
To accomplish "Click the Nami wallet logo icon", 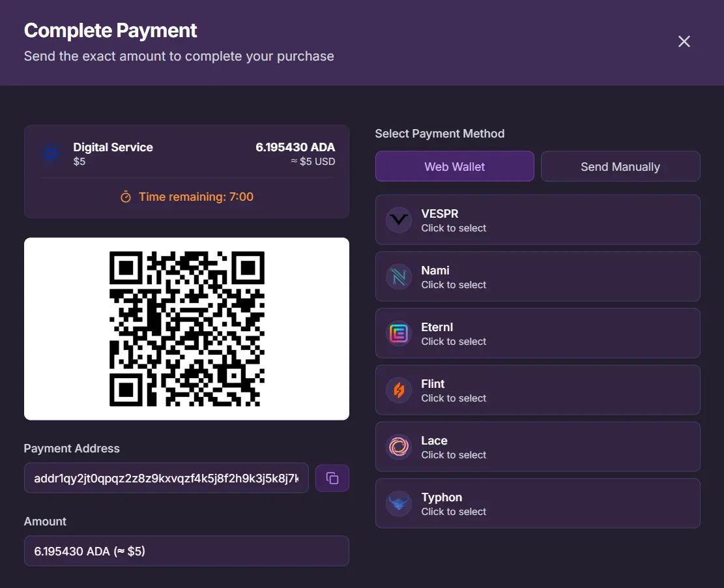I will [x=399, y=277].
